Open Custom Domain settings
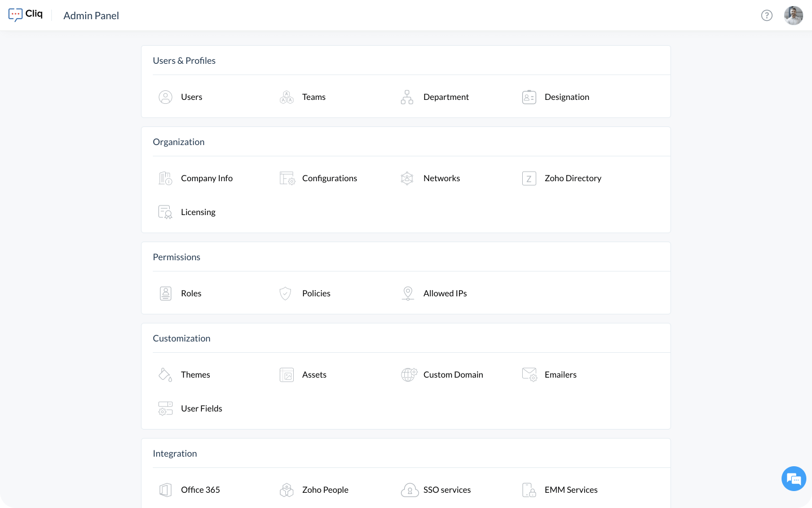Screen dimensions: 812x508 pos(453,375)
